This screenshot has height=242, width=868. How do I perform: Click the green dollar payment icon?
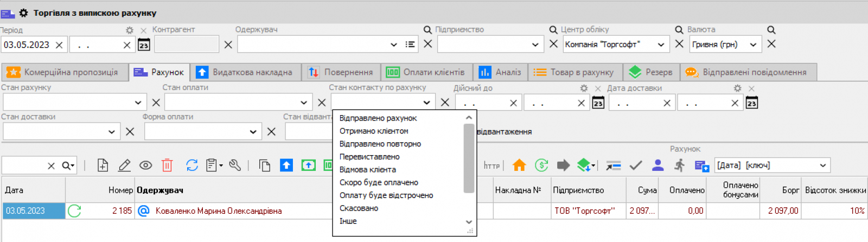541,165
